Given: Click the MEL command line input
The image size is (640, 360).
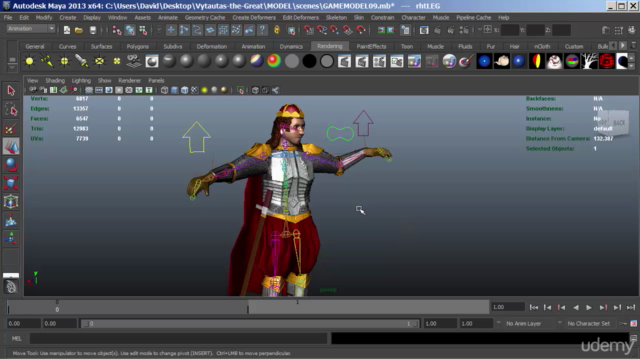Looking at the screenshot, I should click(x=178, y=338).
